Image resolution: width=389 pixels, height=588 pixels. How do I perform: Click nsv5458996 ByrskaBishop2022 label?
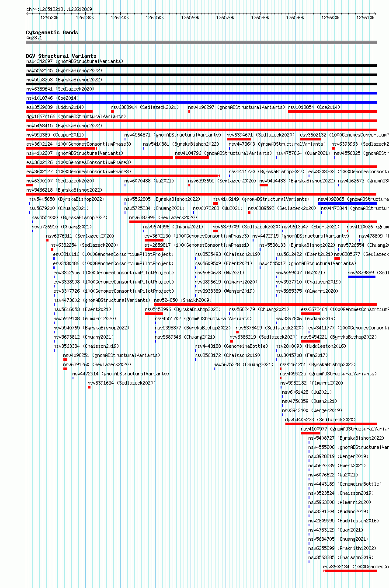(x=183, y=309)
